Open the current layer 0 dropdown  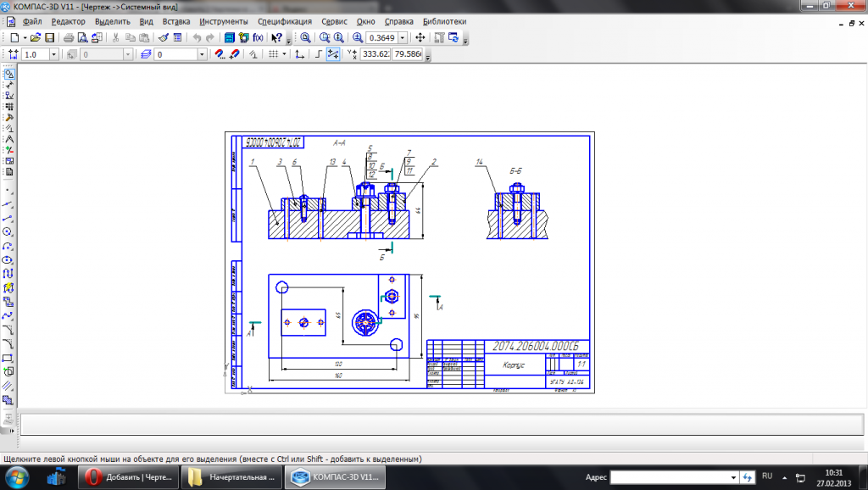point(202,54)
